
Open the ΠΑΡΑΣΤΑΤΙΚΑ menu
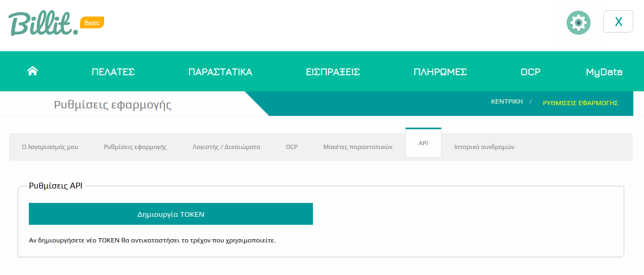[220, 72]
